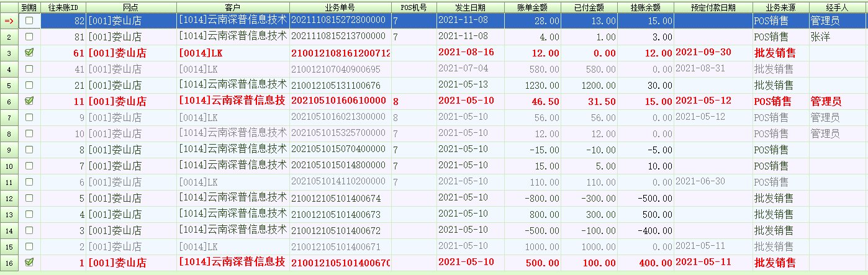
Task: Click the current-row arrow indicator
Action: tap(9, 20)
